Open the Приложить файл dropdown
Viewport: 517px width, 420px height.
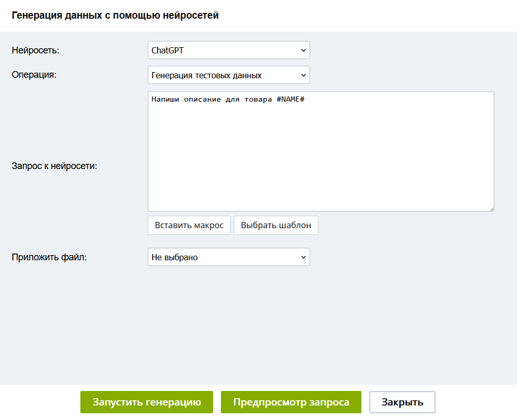(x=228, y=257)
